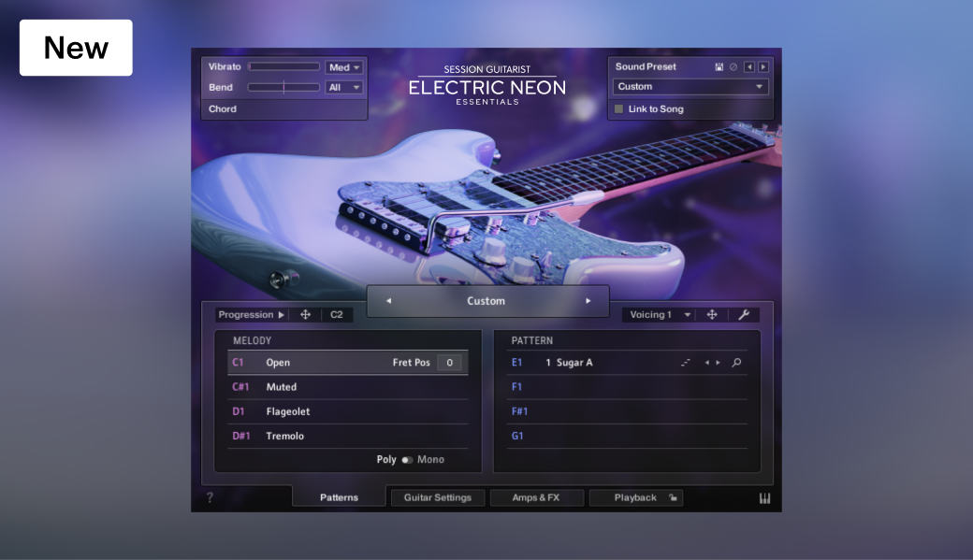Viewport: 973px width, 560px height.
Task: Go to previous pattern in E1
Action: coord(706,363)
